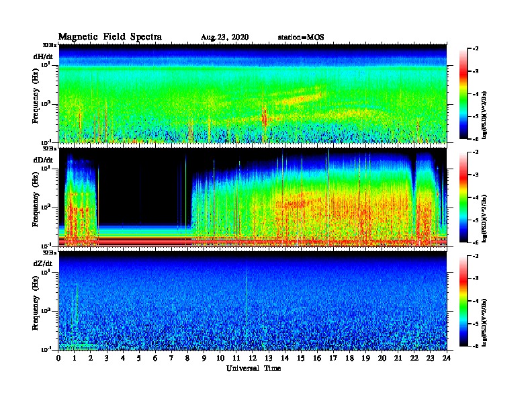532x411 pixels.
Task: Click the "dZ/dt" panel label
Action: click(43, 263)
